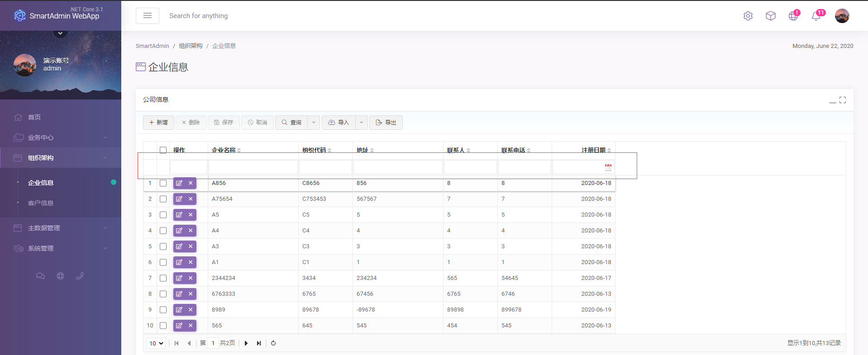This screenshot has width=868, height=355.
Task: Click the delete X icon for row A5
Action: tap(191, 215)
